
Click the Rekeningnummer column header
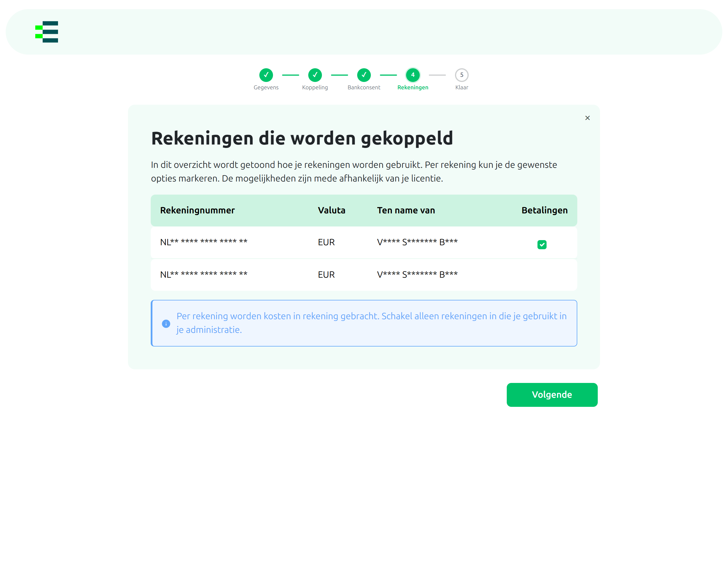click(197, 211)
